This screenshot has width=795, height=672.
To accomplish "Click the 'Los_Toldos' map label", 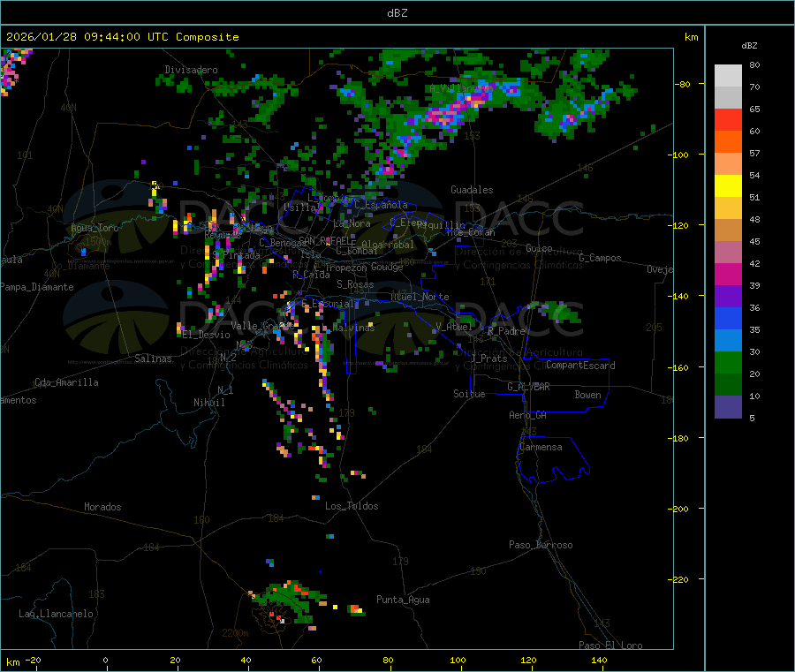I will pyautogui.click(x=352, y=506).
